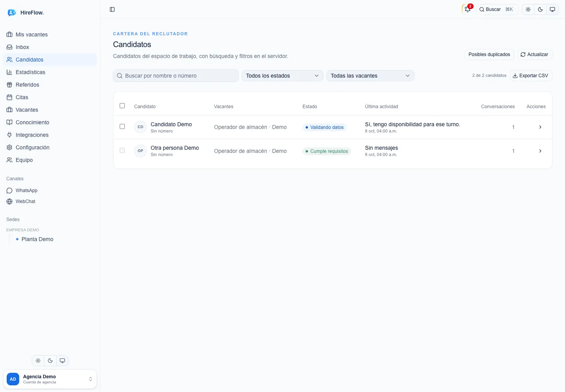
Task: Open the WebChat channel
Action: pos(50,201)
